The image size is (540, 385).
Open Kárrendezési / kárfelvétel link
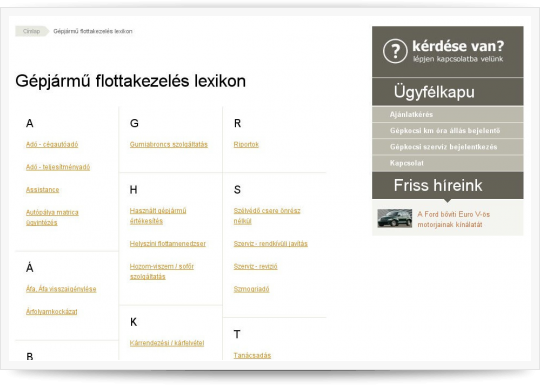pos(167,343)
